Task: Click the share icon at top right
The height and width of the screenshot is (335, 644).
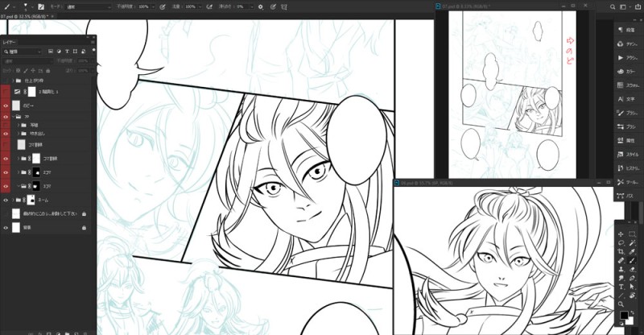Action: point(638,7)
